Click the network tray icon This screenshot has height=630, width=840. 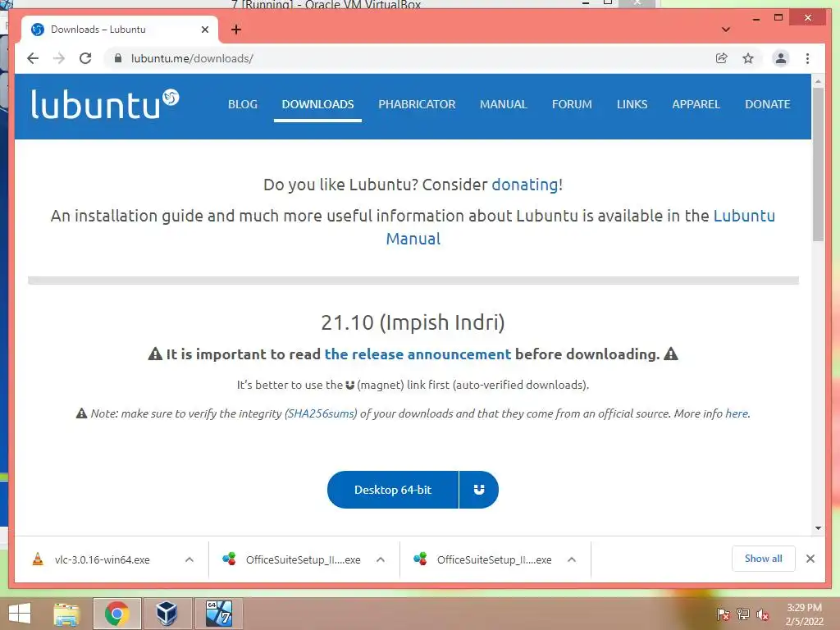pos(743,614)
